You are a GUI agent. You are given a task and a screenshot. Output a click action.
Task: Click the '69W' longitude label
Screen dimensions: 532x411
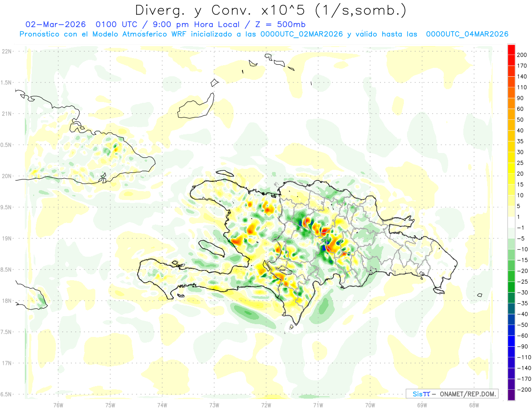pos(422,405)
